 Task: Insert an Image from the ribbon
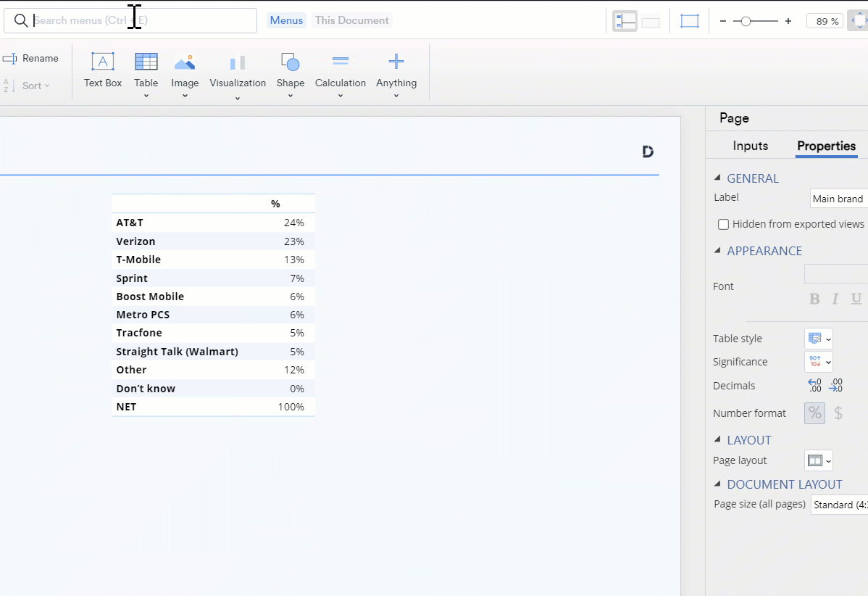tap(185, 75)
